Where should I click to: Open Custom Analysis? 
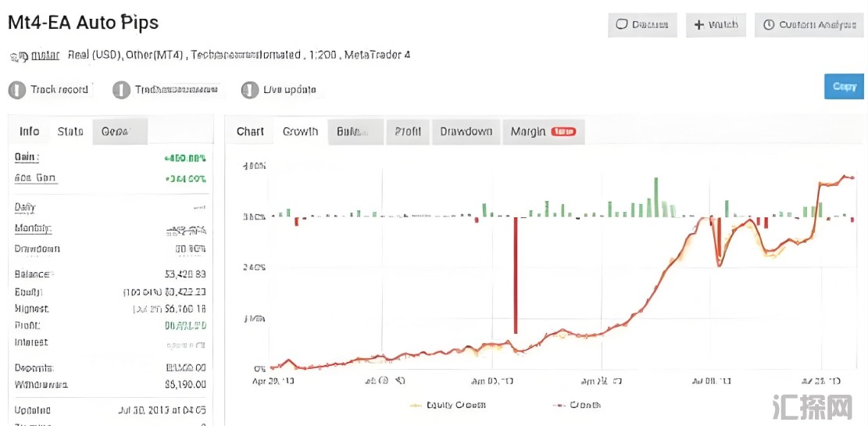pos(809,25)
